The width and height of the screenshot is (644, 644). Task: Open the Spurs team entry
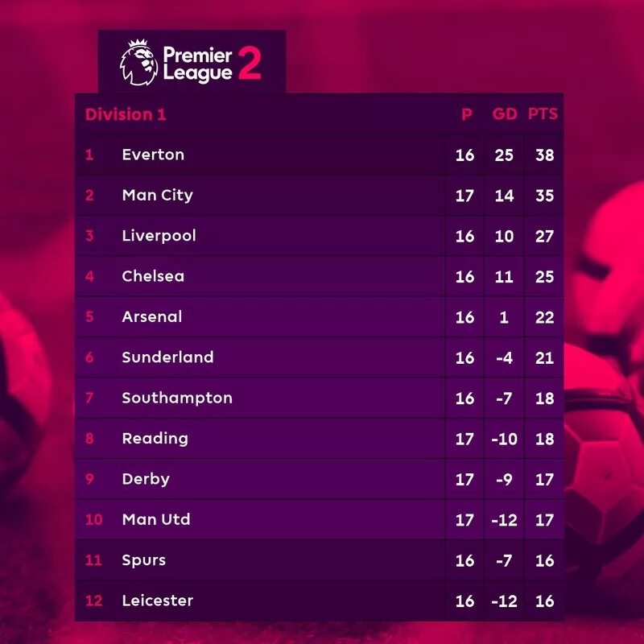[x=143, y=560]
